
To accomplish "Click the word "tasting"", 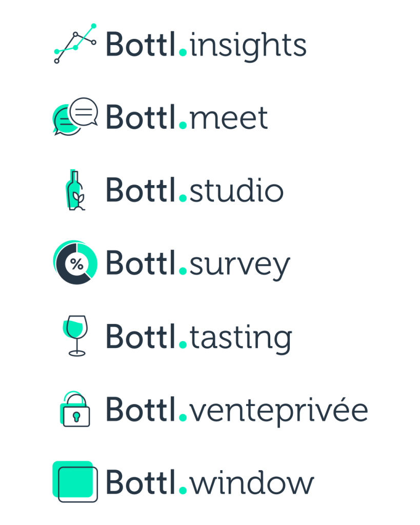I will click(241, 338).
